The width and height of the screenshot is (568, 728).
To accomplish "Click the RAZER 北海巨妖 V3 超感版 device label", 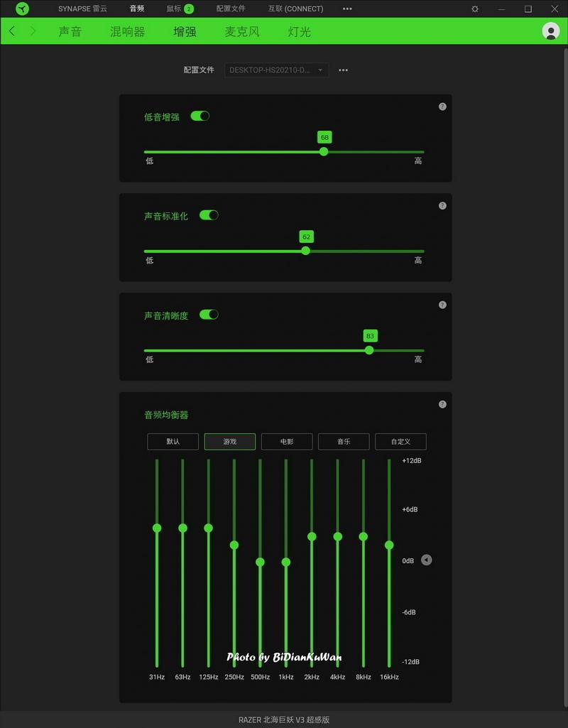I will click(x=284, y=719).
